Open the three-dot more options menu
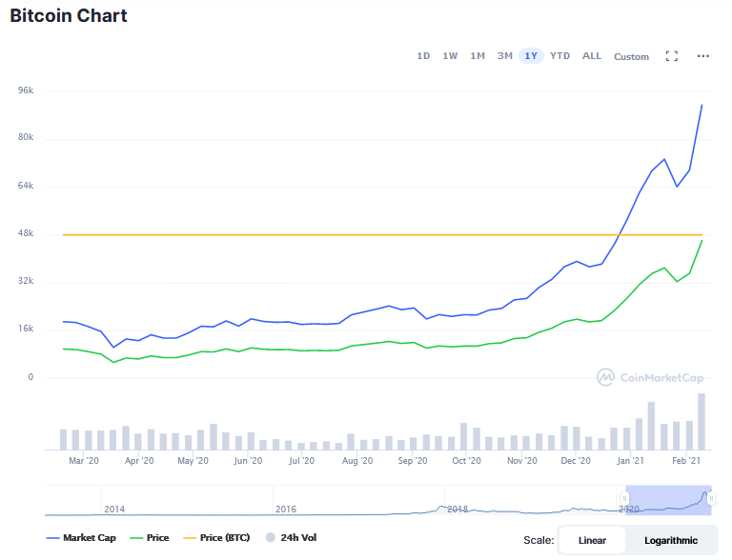This screenshot has height=560, width=732. pos(703,56)
